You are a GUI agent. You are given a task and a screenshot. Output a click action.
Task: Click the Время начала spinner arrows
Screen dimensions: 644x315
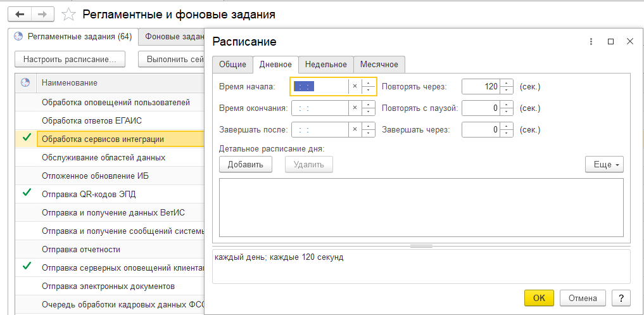[x=369, y=86]
